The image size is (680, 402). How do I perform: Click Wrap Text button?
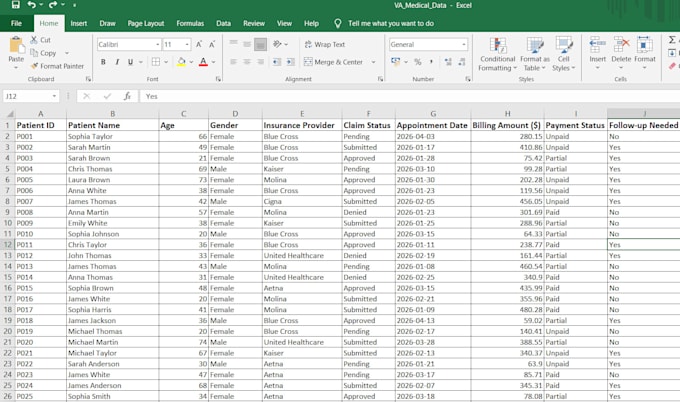[x=324, y=44]
